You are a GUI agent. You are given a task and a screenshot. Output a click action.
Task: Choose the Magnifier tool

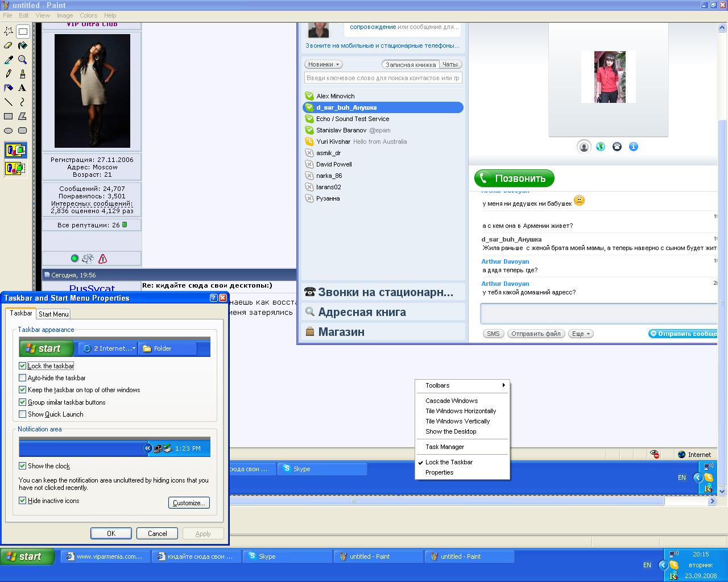click(x=22, y=60)
